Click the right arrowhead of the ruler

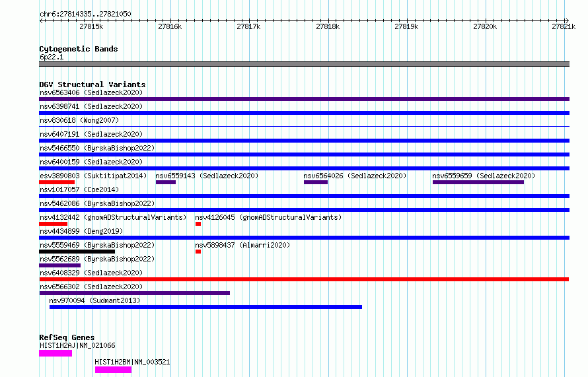tap(567, 20)
